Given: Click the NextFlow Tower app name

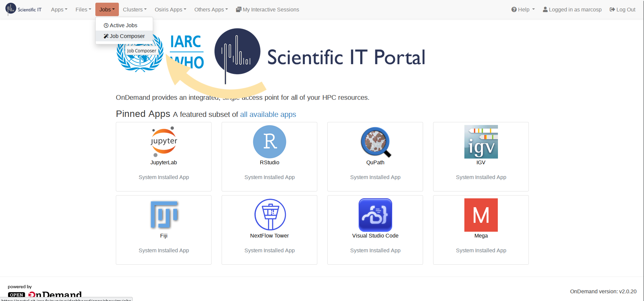Looking at the screenshot, I should click(269, 236).
